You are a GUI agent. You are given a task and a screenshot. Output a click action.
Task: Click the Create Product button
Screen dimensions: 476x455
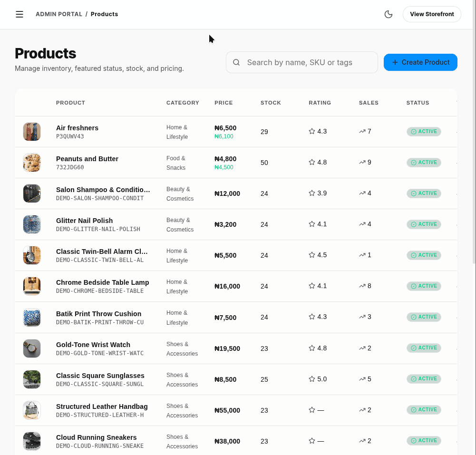(x=420, y=62)
